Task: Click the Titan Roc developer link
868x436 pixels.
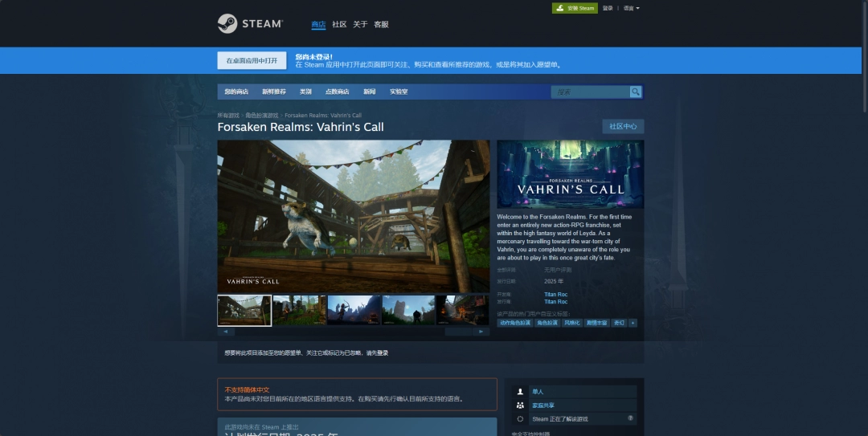Action: coord(555,295)
